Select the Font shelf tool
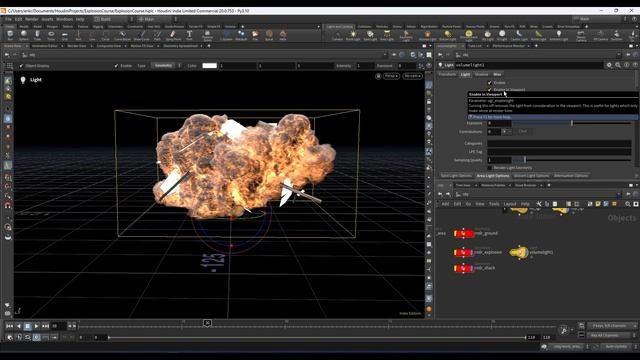The image size is (640, 360). (189, 35)
